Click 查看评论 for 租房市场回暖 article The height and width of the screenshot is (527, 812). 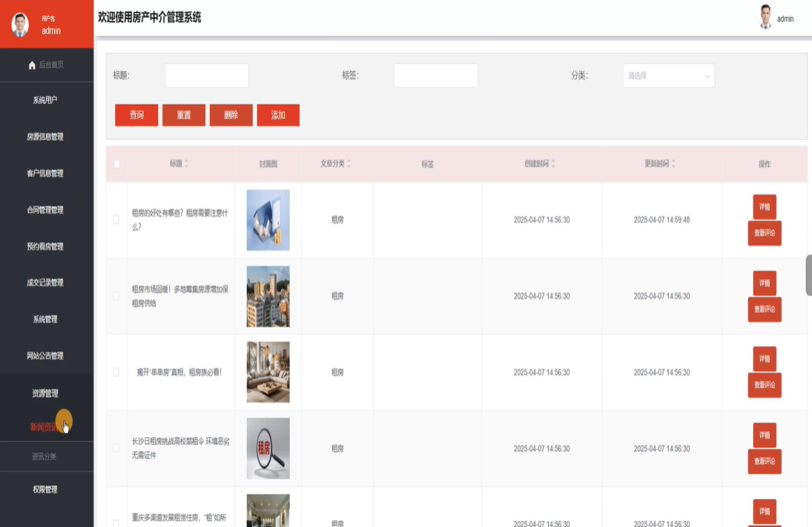765,309
